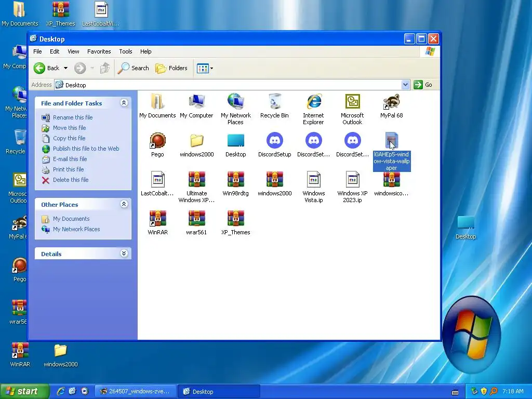The height and width of the screenshot is (399, 532).
Task: Select Windows XP 2023.ip file
Action: (353, 179)
